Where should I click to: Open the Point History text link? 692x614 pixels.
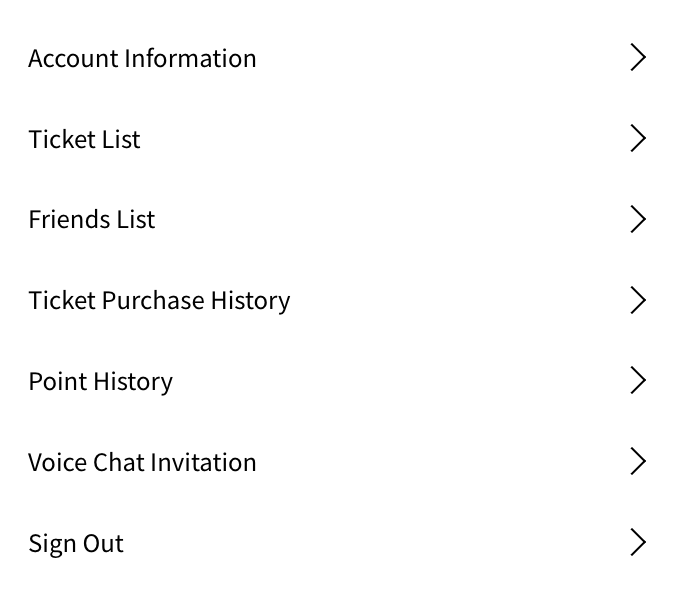coord(100,381)
